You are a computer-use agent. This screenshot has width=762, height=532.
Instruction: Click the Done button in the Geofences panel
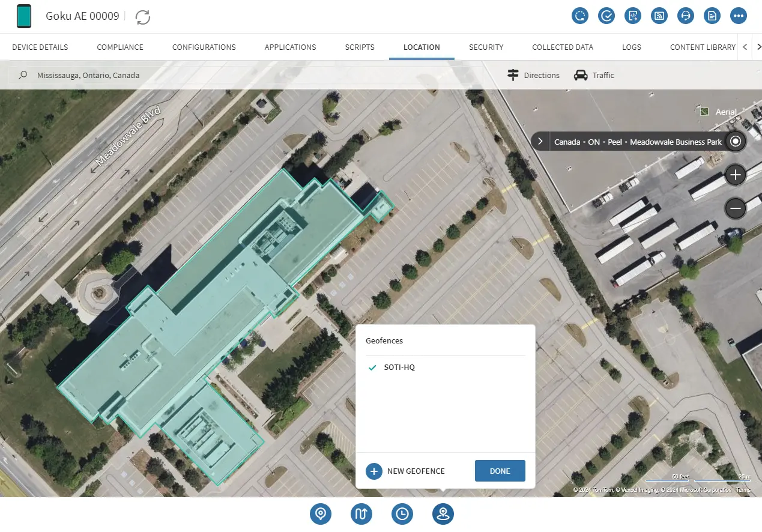[x=500, y=471]
